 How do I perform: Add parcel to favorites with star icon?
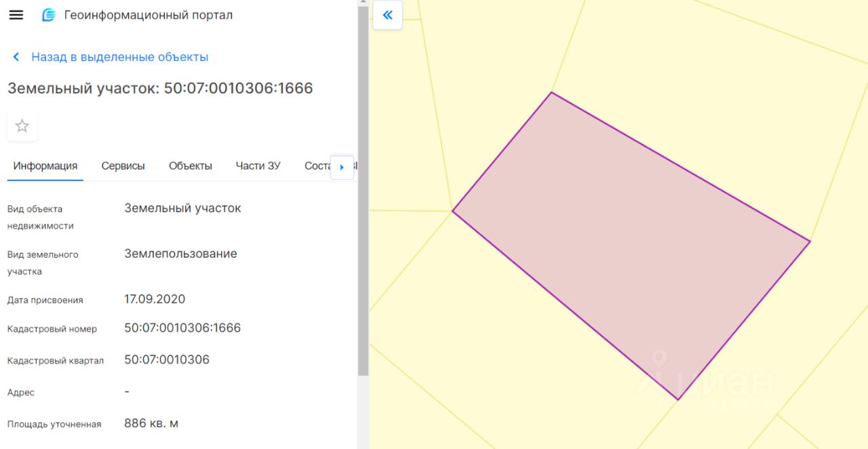22,126
